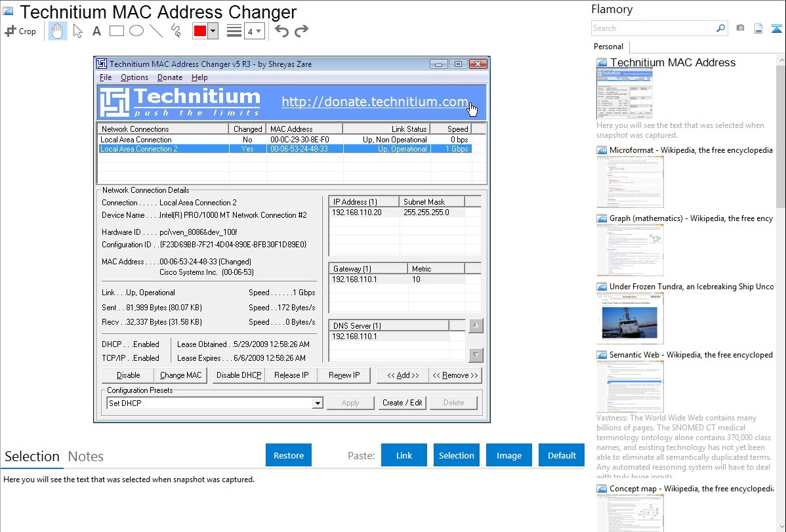Click the Technitium window title bar icon
Viewport: 786px width, 532px height.
[102, 64]
